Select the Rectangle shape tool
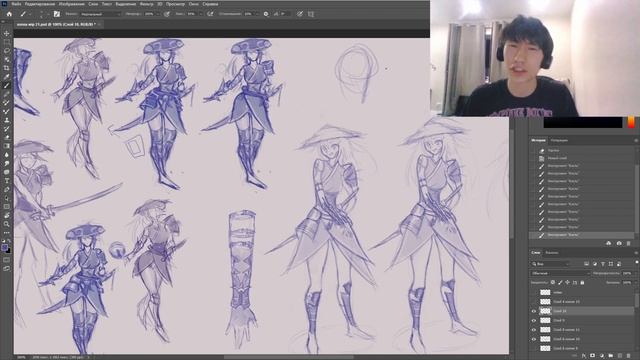 pyautogui.click(x=7, y=207)
